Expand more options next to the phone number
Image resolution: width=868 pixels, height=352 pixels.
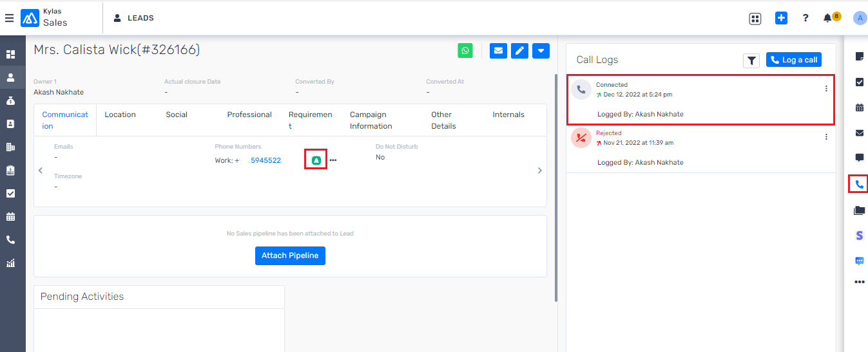[x=333, y=160]
